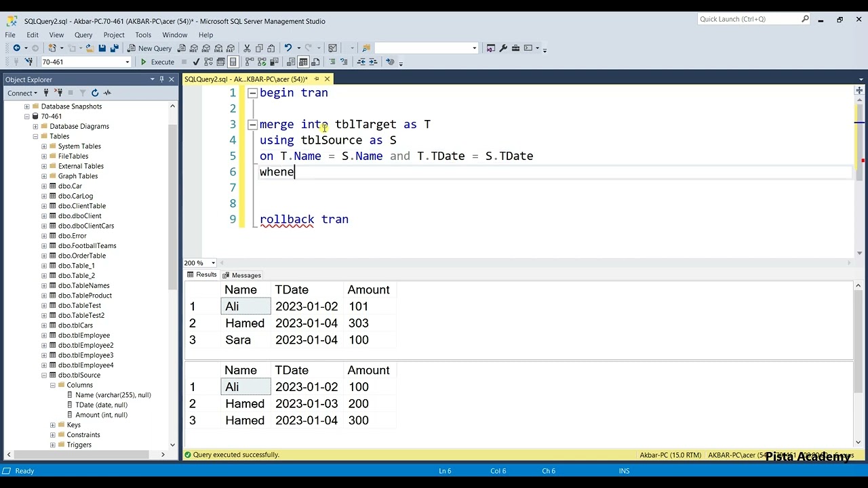Screen dimensions: 868x488
Task: Open the Connect dropdown in Object Explorer
Action: click(x=22, y=93)
